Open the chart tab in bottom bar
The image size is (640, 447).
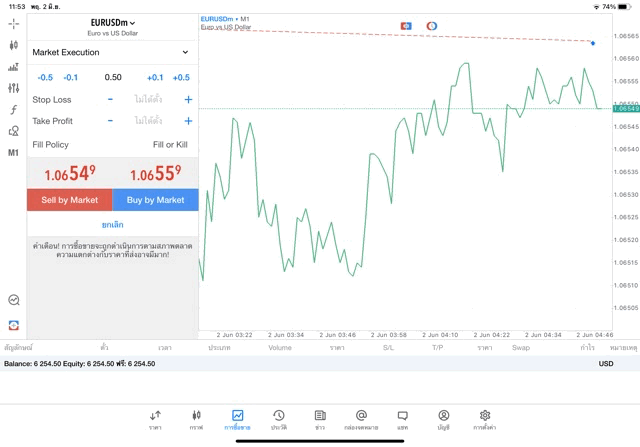pyautogui.click(x=196, y=420)
